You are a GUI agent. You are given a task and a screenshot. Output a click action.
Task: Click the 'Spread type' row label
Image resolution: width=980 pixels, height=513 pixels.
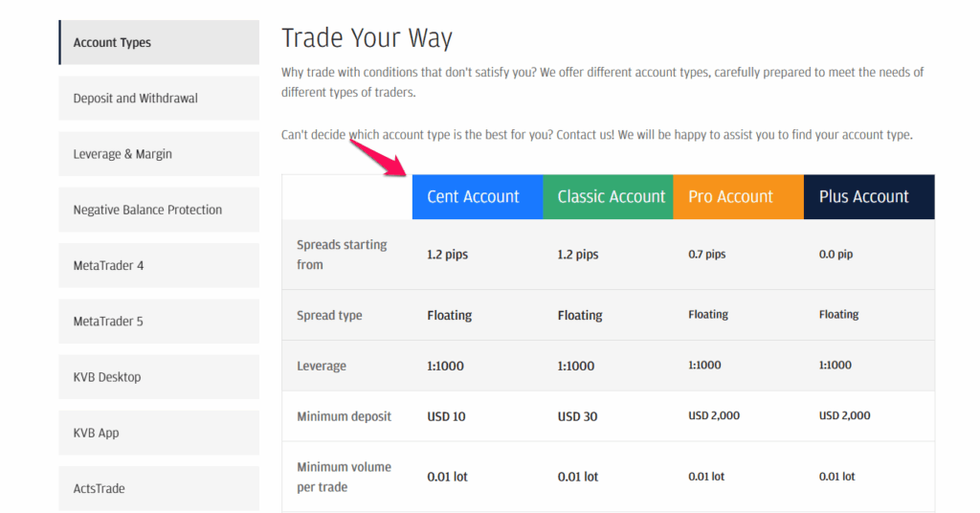(329, 315)
